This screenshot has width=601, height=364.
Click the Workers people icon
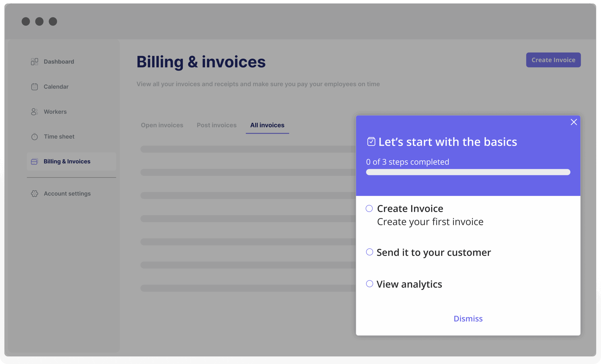click(34, 112)
